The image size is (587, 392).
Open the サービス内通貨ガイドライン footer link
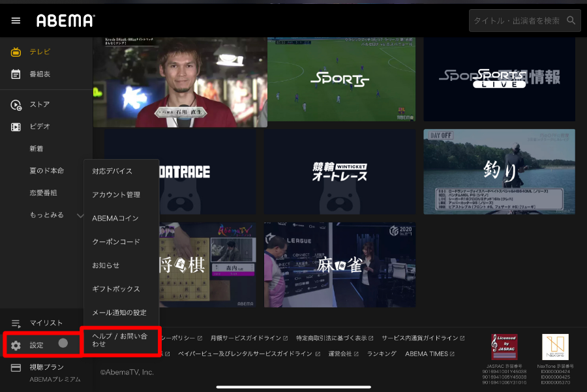click(x=420, y=338)
